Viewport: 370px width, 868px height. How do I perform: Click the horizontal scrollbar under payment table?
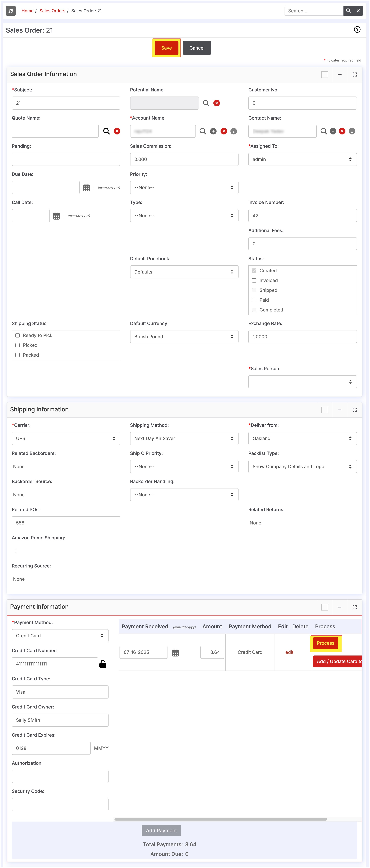(x=221, y=819)
